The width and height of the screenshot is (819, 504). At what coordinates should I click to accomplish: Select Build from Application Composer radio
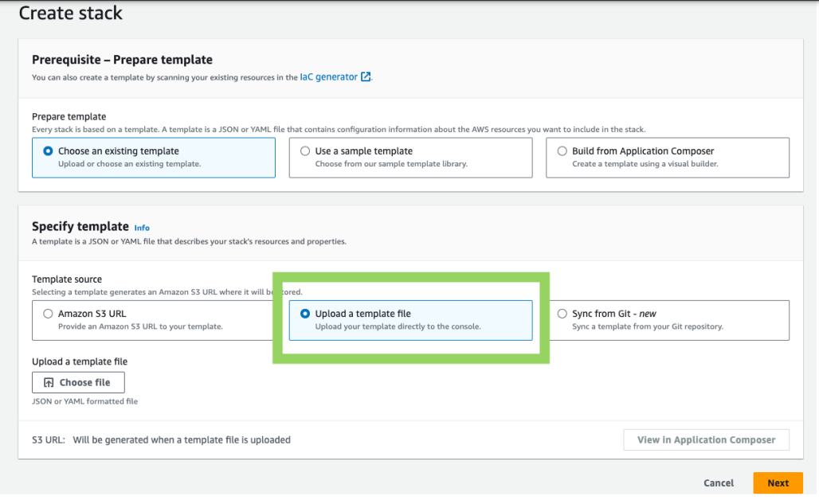click(x=562, y=150)
